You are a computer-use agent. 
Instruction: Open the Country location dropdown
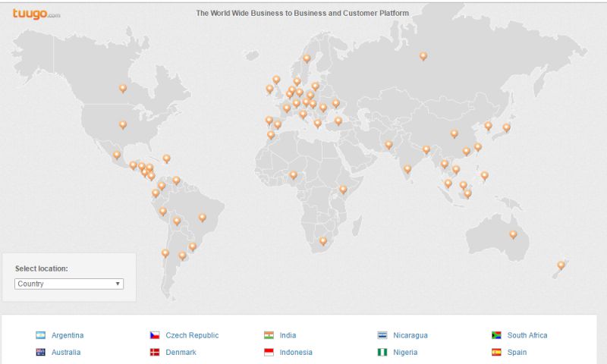click(69, 284)
